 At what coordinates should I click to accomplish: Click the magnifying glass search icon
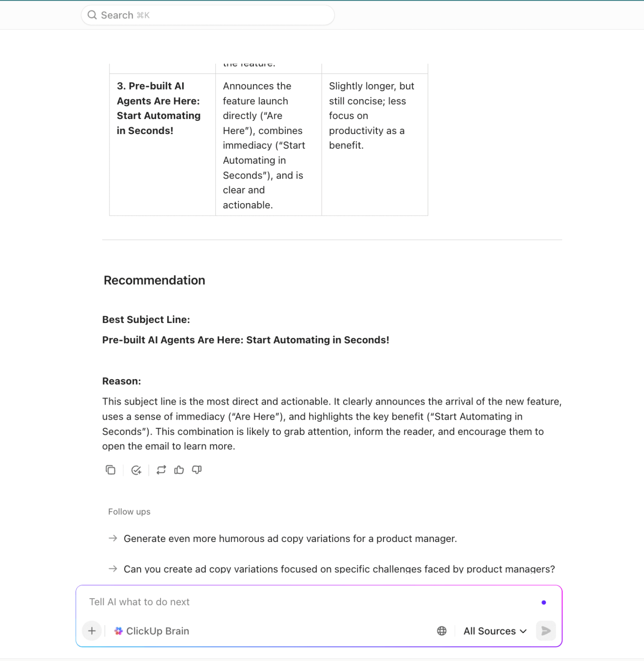[x=93, y=15]
